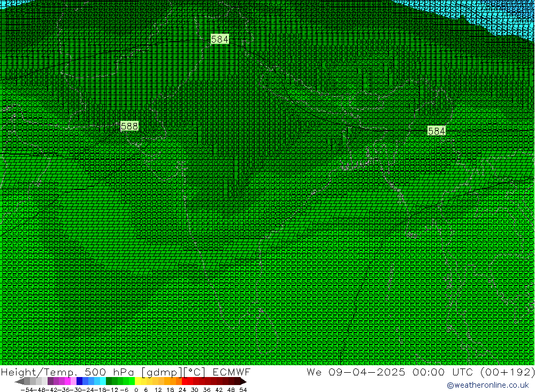The image size is (535, 392).
Task: Click the legend value -54
Action: point(27,390)
